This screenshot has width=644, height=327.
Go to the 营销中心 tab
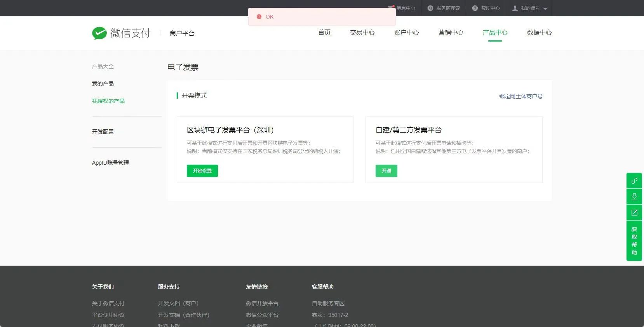coord(451,33)
